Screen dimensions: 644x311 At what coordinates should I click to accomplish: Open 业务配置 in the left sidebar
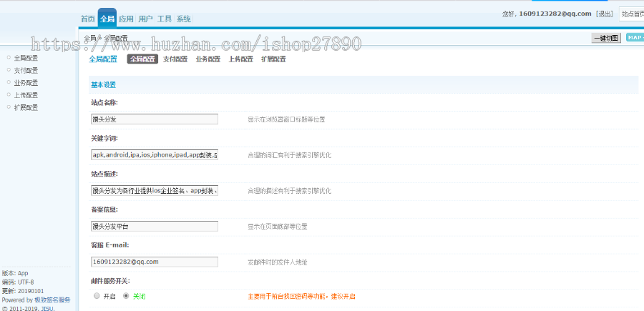coord(26,83)
